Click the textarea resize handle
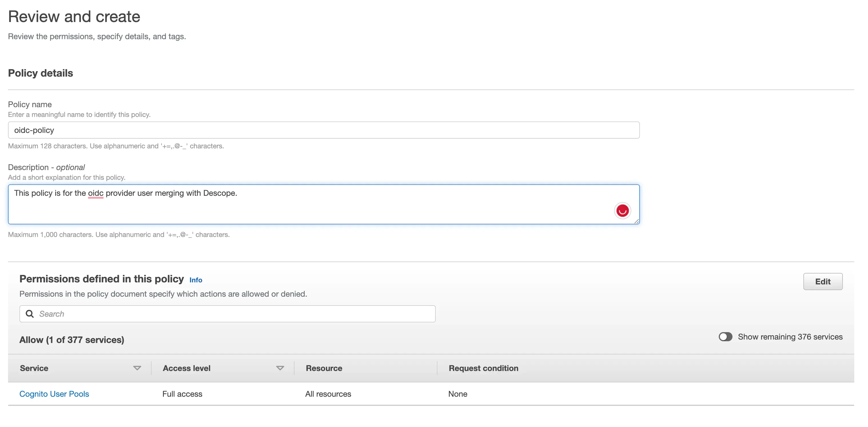 (637, 222)
